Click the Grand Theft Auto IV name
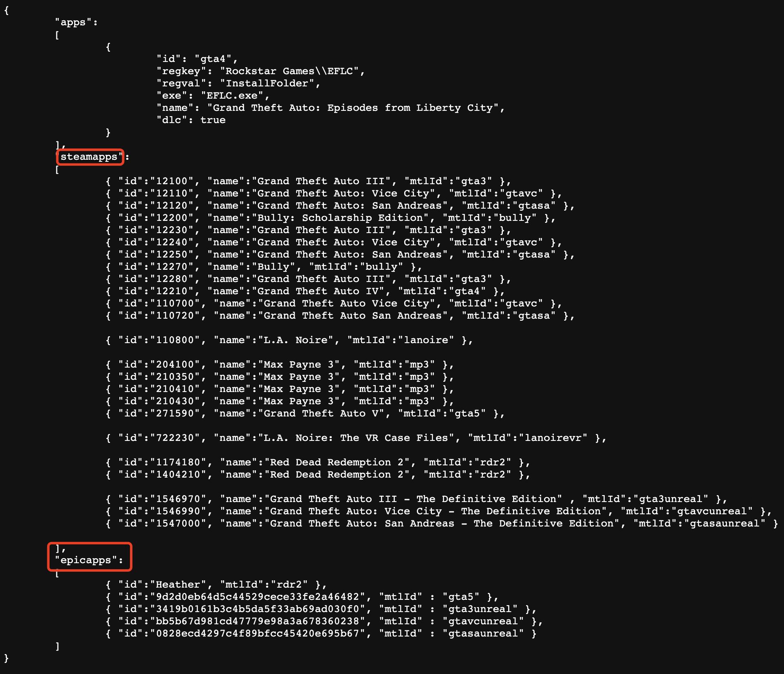The image size is (784, 674). [x=321, y=291]
